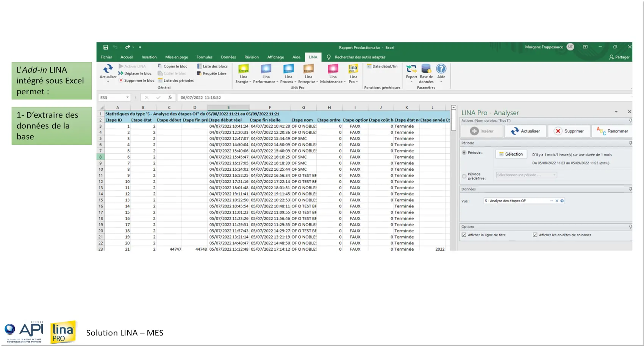
Task: Switch to the Révision tab
Action: (252, 57)
